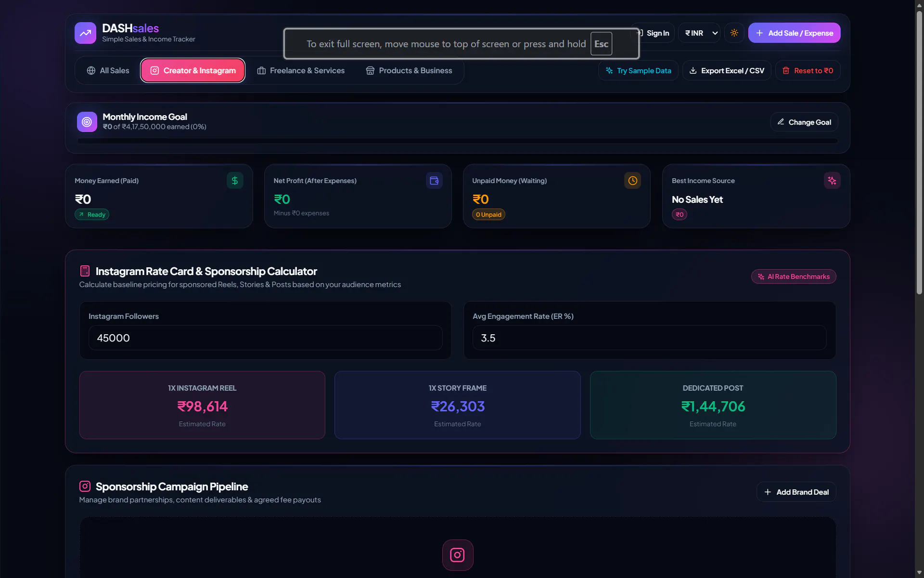Click the Esc key hint in fullscreen notice

[x=601, y=44]
